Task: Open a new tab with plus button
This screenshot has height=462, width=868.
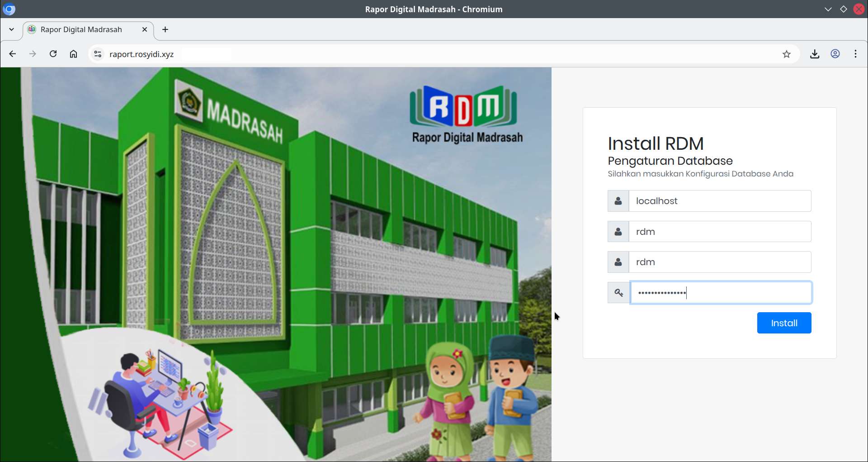Action: (x=165, y=29)
